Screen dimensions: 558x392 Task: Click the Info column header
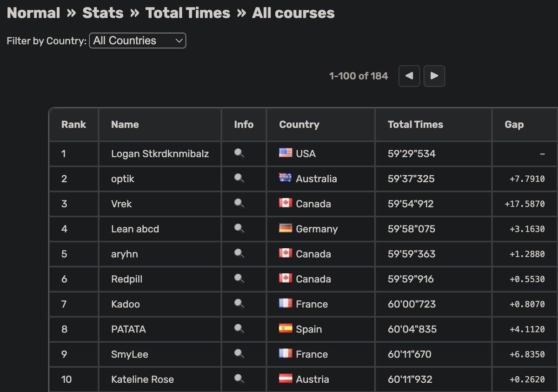[244, 125]
